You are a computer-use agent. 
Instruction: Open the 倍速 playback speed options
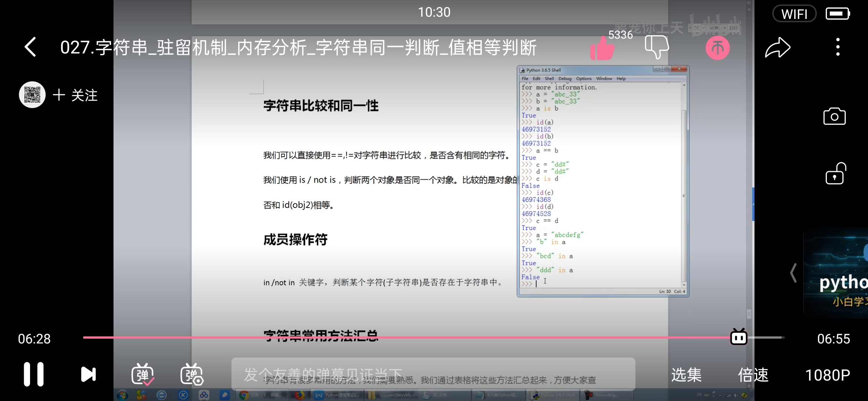[x=753, y=375]
